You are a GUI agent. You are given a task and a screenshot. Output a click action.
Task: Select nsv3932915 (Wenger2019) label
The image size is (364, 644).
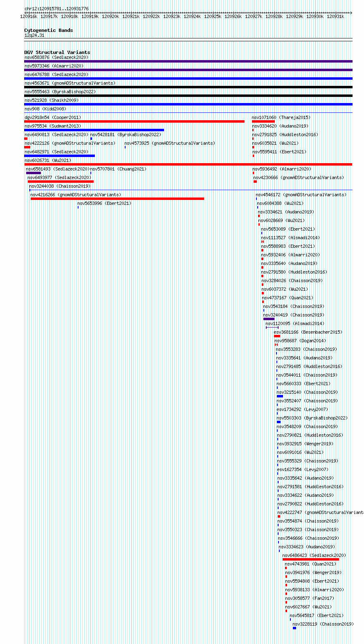(x=306, y=444)
